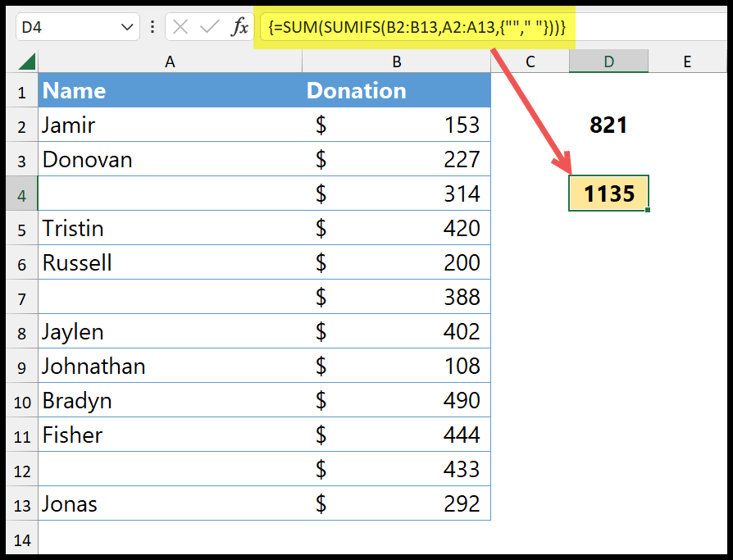733x560 pixels.
Task: Select the cell containing Bradyn
Action: [x=171, y=400]
